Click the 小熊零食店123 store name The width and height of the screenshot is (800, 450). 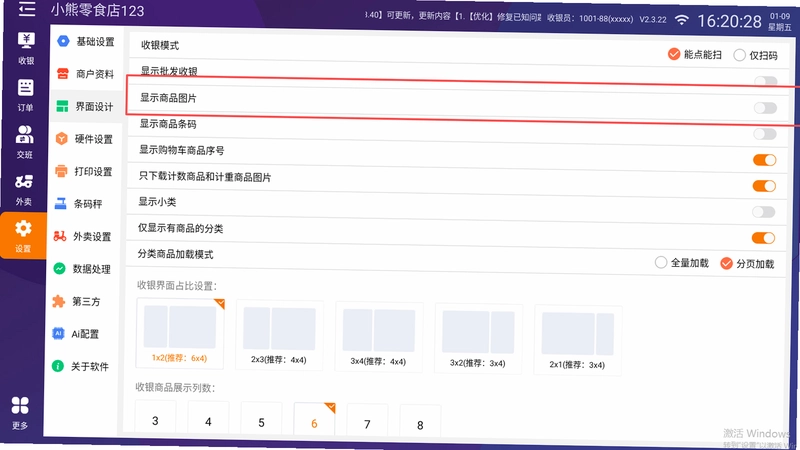[97, 10]
